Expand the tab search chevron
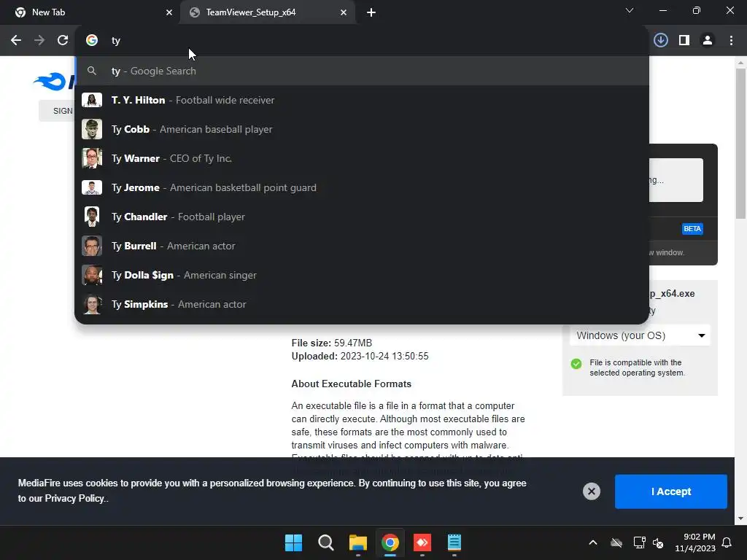Screen dimensions: 747x560 pos(630,10)
